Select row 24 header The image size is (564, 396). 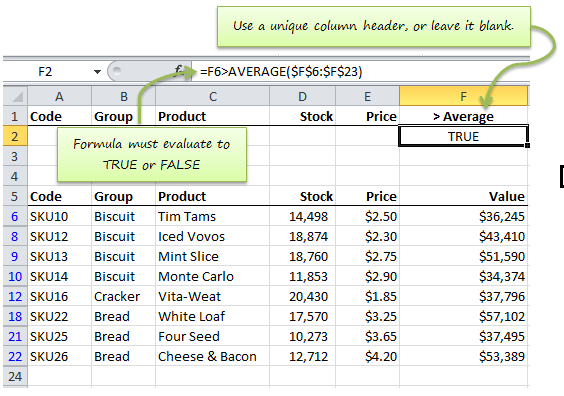15,377
